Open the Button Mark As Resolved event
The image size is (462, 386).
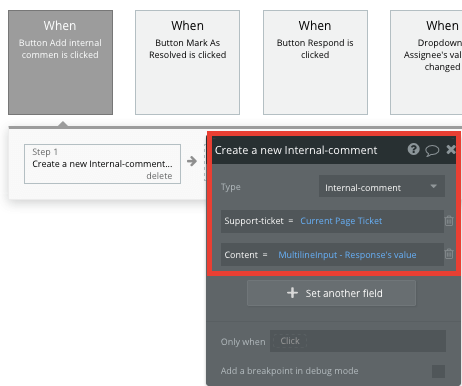click(187, 63)
